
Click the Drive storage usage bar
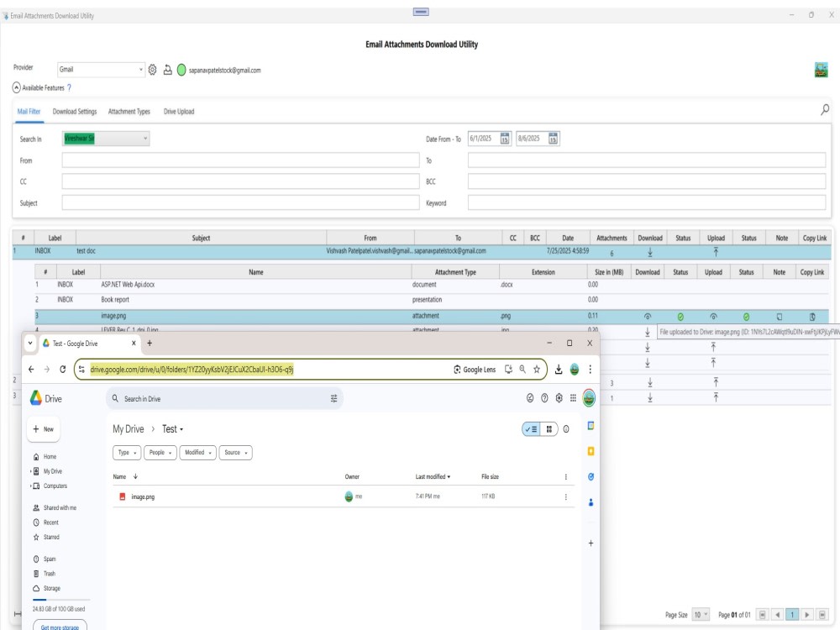coord(61,600)
